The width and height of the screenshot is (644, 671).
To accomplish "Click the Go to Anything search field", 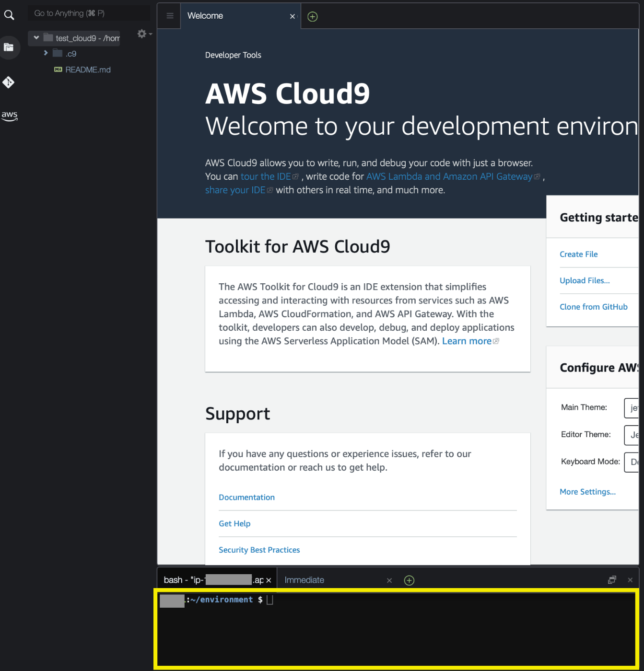I will pyautogui.click(x=89, y=13).
